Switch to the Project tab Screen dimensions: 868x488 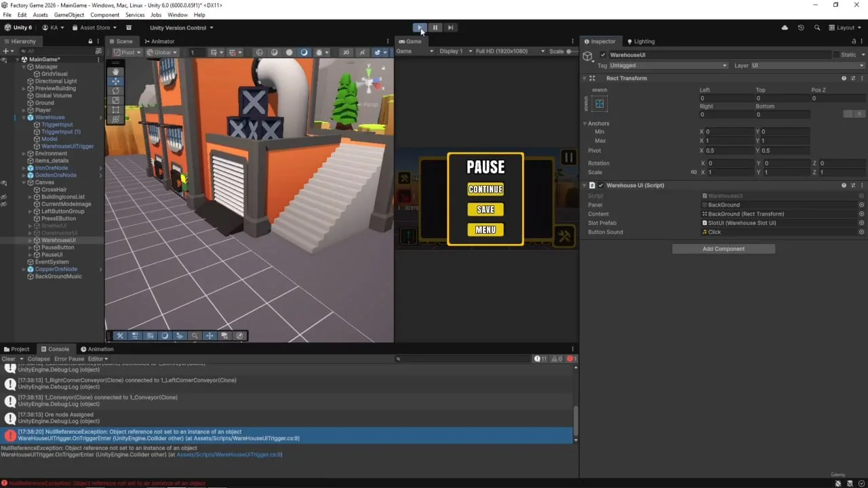(16, 349)
